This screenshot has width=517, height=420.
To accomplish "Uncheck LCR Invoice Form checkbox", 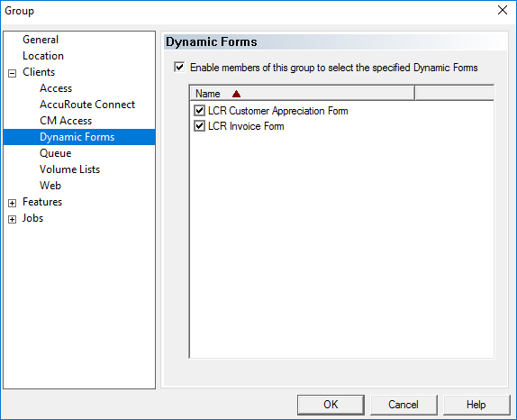I will (x=199, y=125).
